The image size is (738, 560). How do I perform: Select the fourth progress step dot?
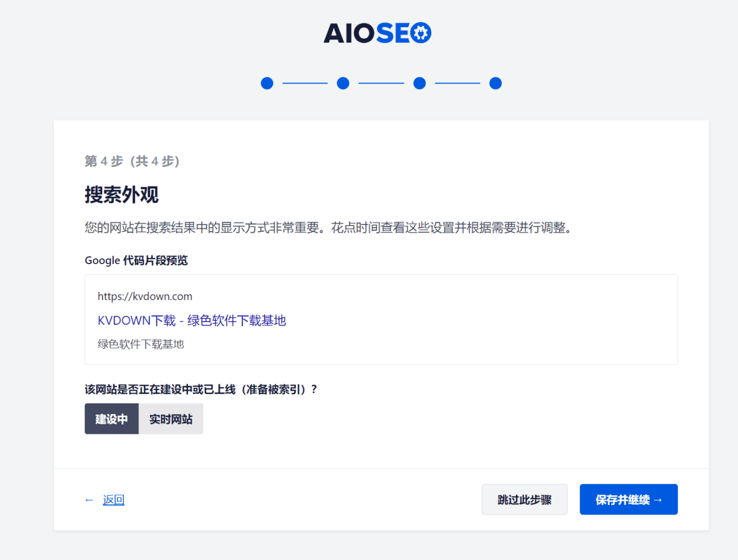click(495, 83)
